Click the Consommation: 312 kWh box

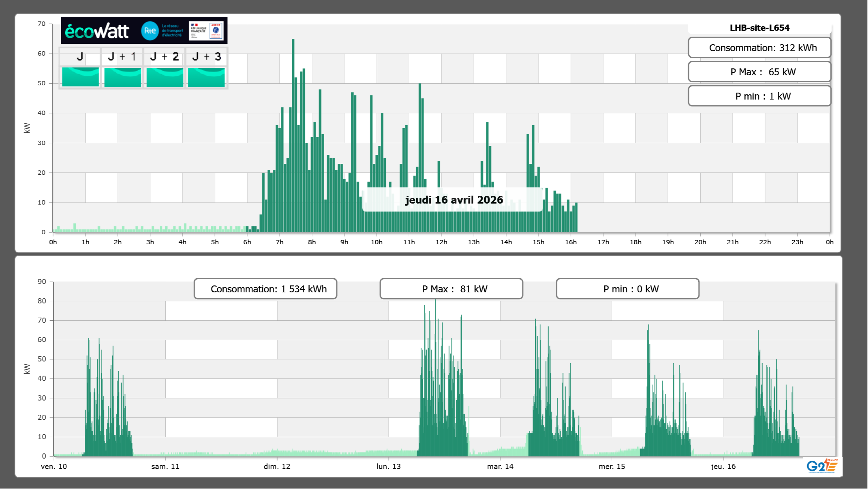tap(759, 48)
